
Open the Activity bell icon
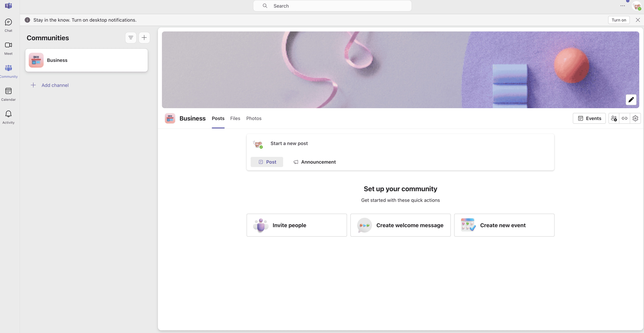click(x=8, y=117)
